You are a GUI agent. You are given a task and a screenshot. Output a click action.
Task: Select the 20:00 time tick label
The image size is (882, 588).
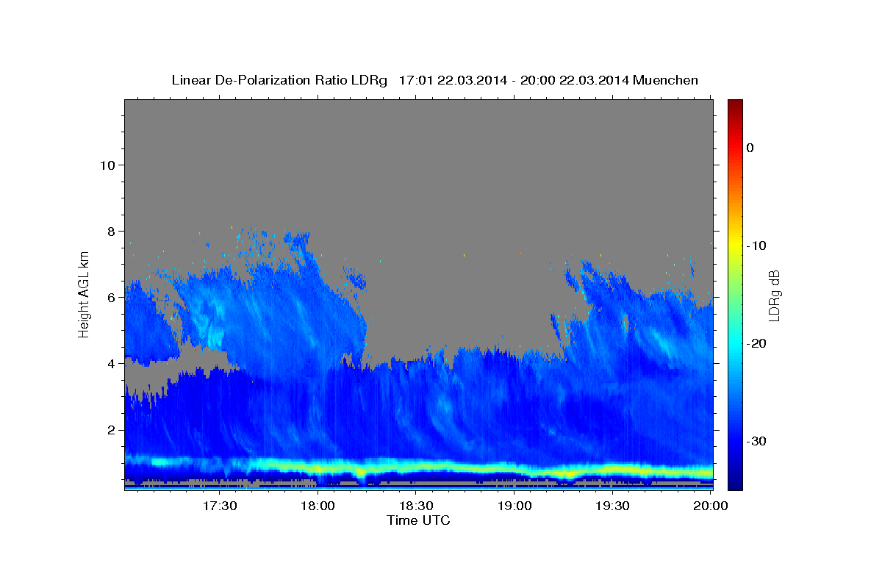(711, 506)
